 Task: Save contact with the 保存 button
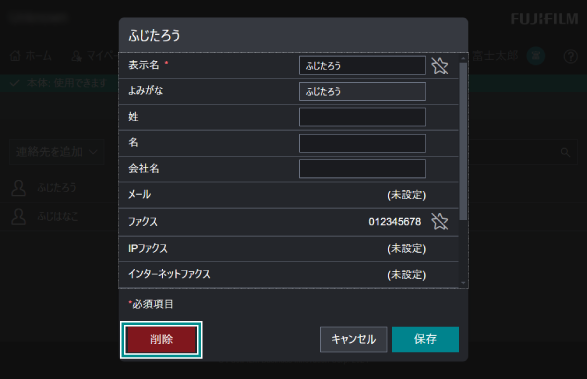pos(425,339)
